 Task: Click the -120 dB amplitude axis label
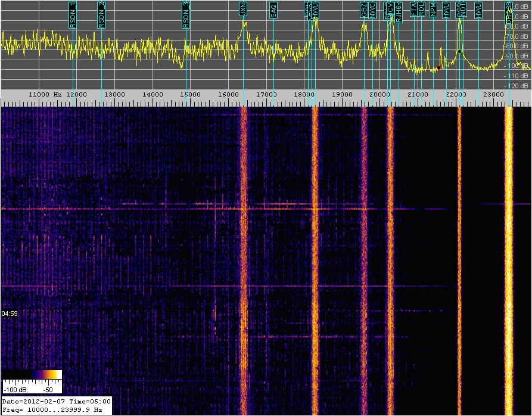[x=516, y=86]
